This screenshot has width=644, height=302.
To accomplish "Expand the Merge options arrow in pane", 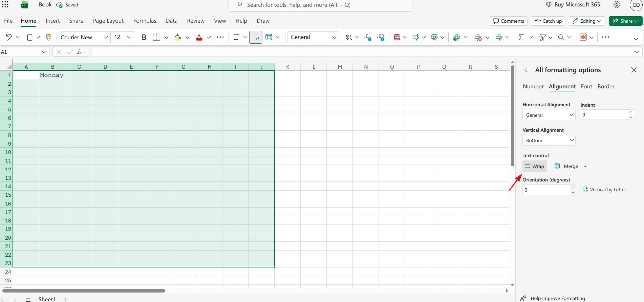I will [x=585, y=166].
